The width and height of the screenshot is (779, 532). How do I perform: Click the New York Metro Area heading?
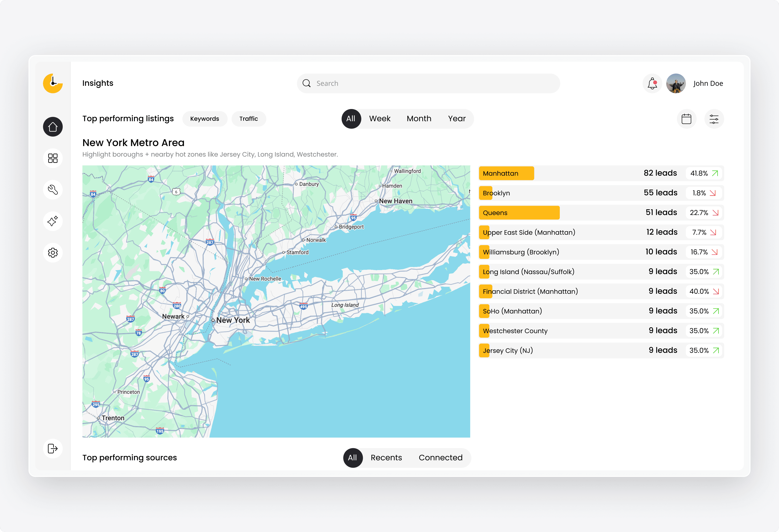pyautogui.click(x=133, y=143)
